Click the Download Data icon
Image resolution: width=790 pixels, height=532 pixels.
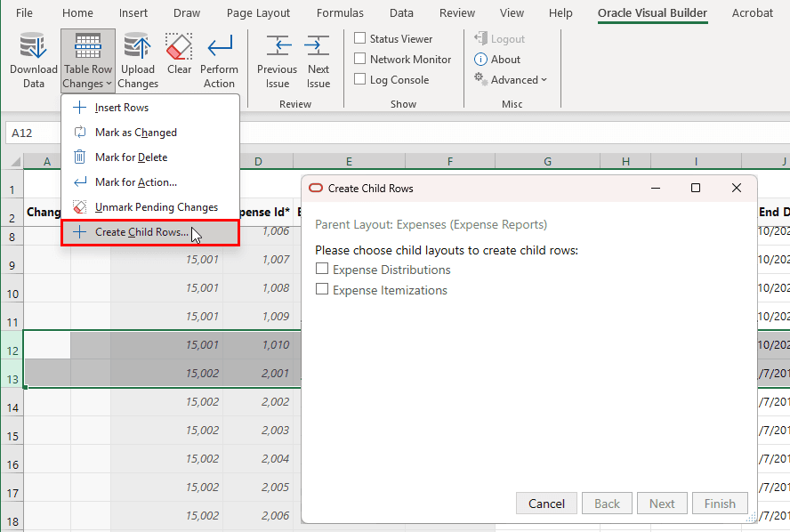(33, 46)
